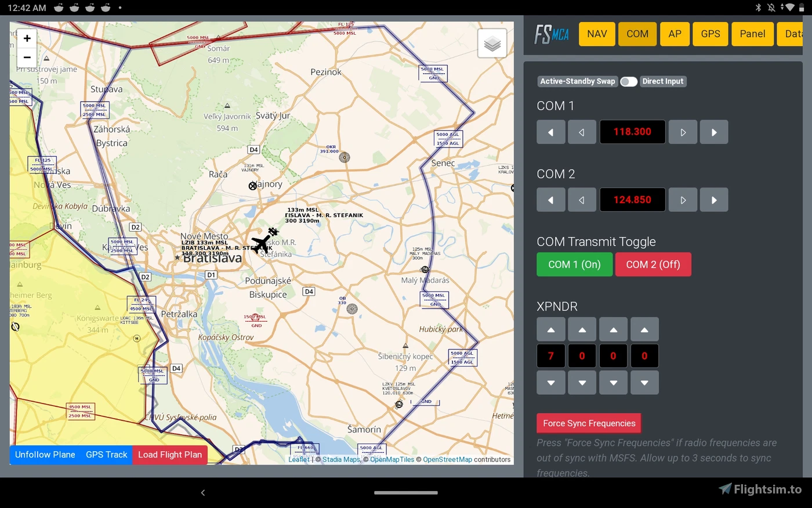Turn off COM 1 transmit
The height and width of the screenshot is (508, 812).
[x=574, y=264]
